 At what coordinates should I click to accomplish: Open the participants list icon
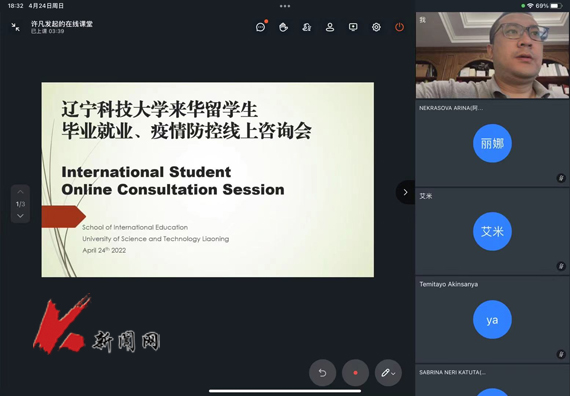point(330,27)
